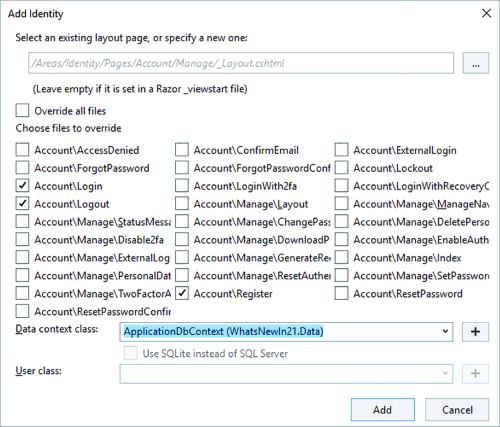Click the Cancel button
The image size is (500, 427).
[457, 410]
